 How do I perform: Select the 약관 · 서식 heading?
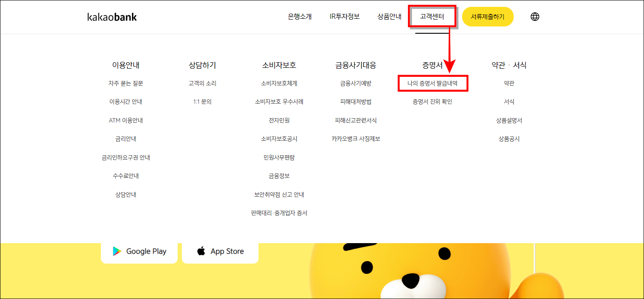tap(509, 65)
